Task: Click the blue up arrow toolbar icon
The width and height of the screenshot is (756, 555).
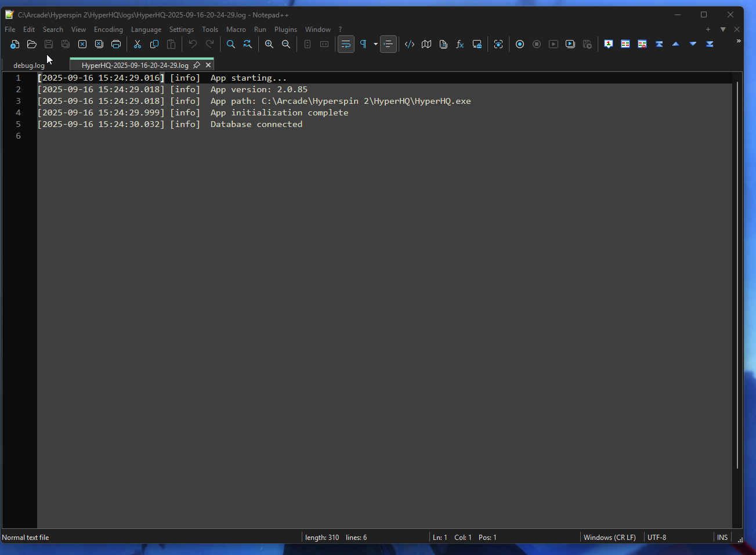Action: pyautogui.click(x=676, y=44)
